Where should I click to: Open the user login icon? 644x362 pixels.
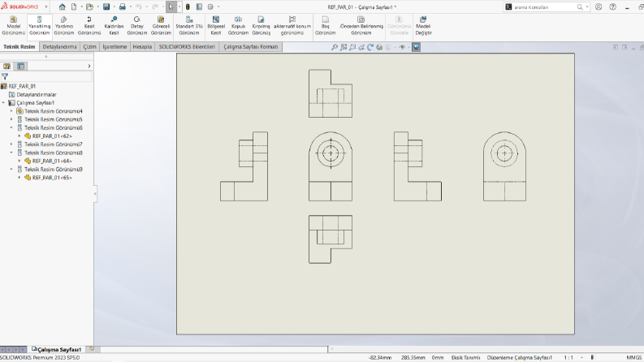(599, 7)
